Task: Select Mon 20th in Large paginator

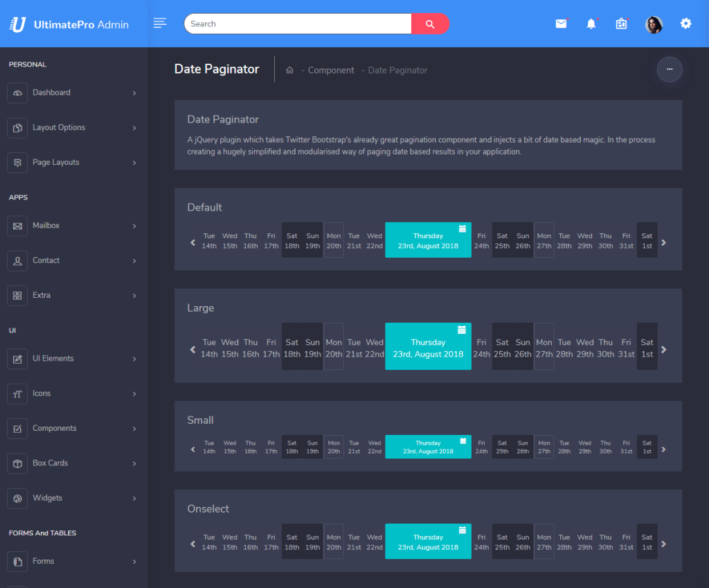Action: pos(334,348)
